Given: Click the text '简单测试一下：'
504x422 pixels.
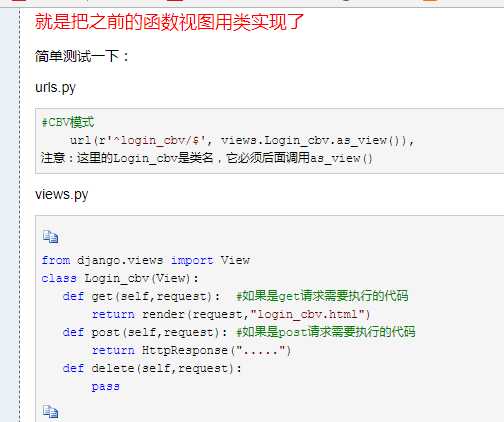Looking at the screenshot, I should coord(82,56).
